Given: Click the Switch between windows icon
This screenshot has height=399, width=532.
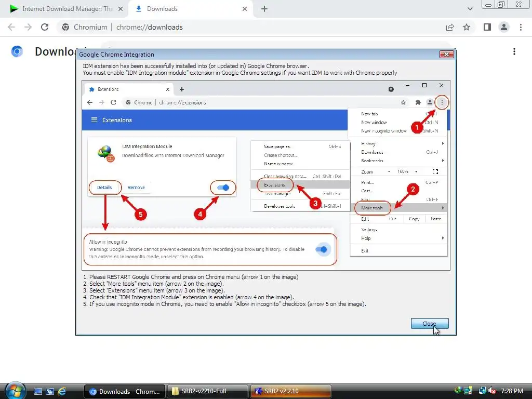Looking at the screenshot, I should 50,392.
